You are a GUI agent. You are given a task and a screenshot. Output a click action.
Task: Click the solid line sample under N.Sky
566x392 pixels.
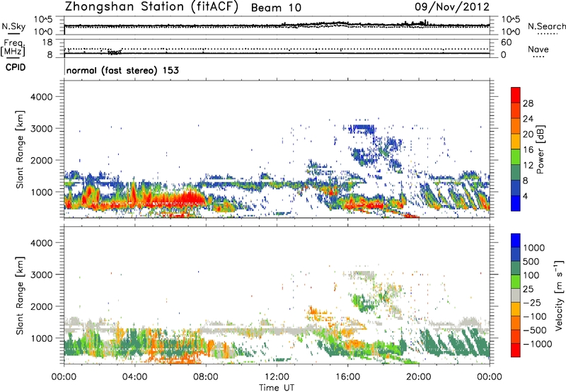pyautogui.click(x=13, y=33)
